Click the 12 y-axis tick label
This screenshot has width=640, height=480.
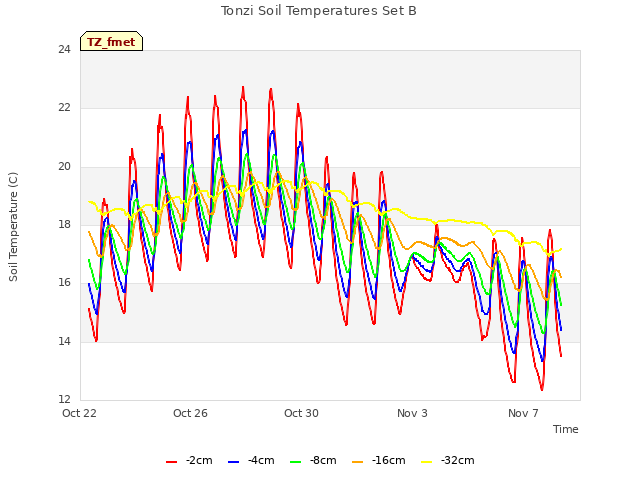coord(64,400)
